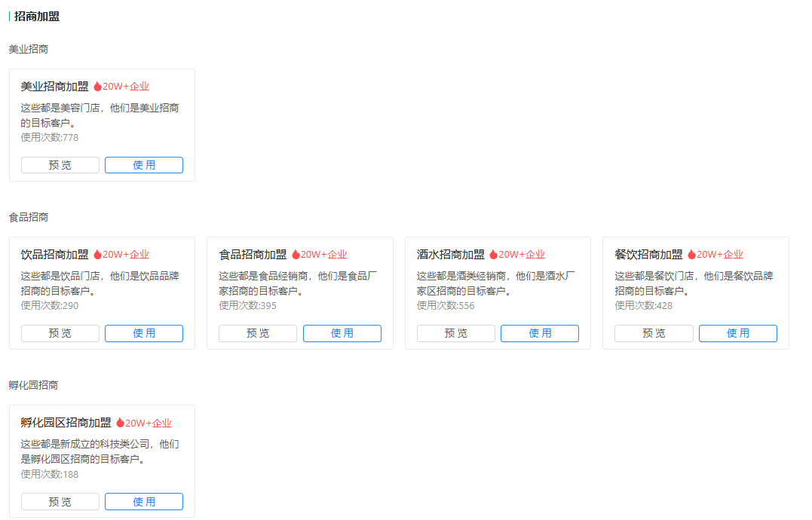
Task: Preview the 饮品招商加盟 template
Action: pos(60,333)
